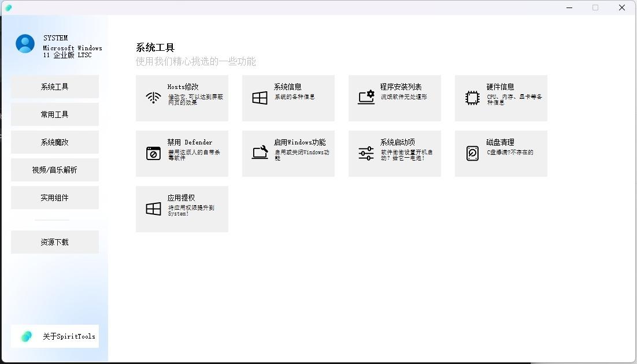Click the description 流氓软件无处遁形
Image resolution: width=637 pixels, height=364 pixels.
[404, 96]
